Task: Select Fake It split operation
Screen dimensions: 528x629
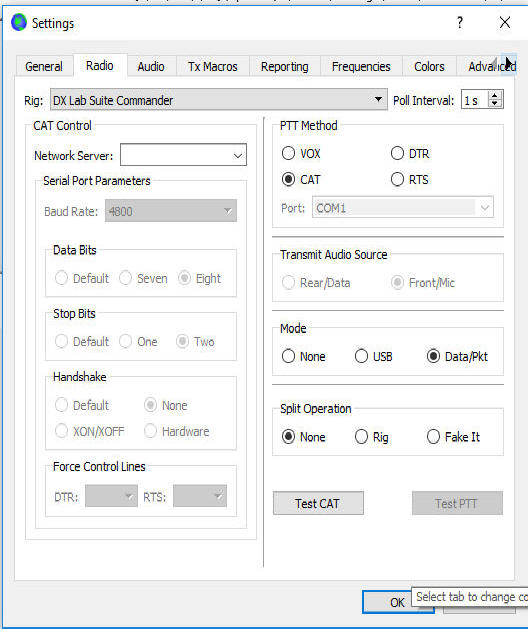Action: click(x=453, y=436)
